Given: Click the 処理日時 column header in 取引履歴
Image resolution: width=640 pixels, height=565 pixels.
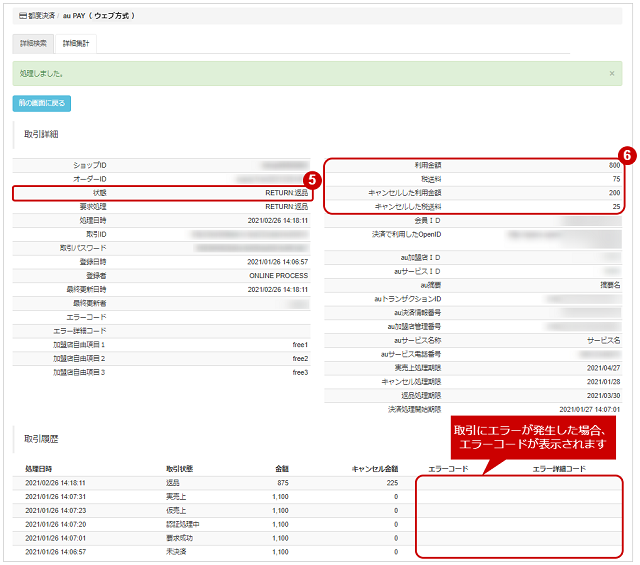Looking at the screenshot, I should (x=38, y=469).
